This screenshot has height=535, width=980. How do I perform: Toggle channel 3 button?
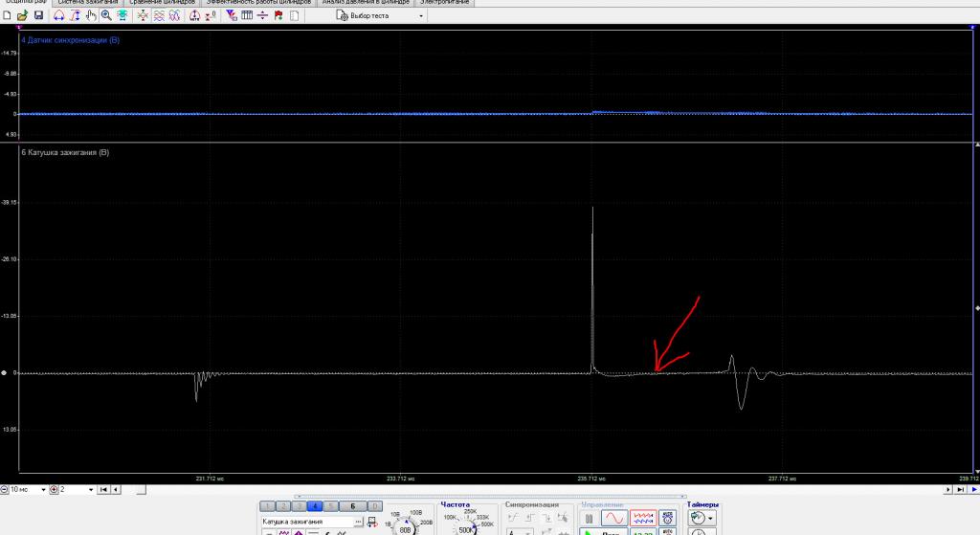pos(299,506)
